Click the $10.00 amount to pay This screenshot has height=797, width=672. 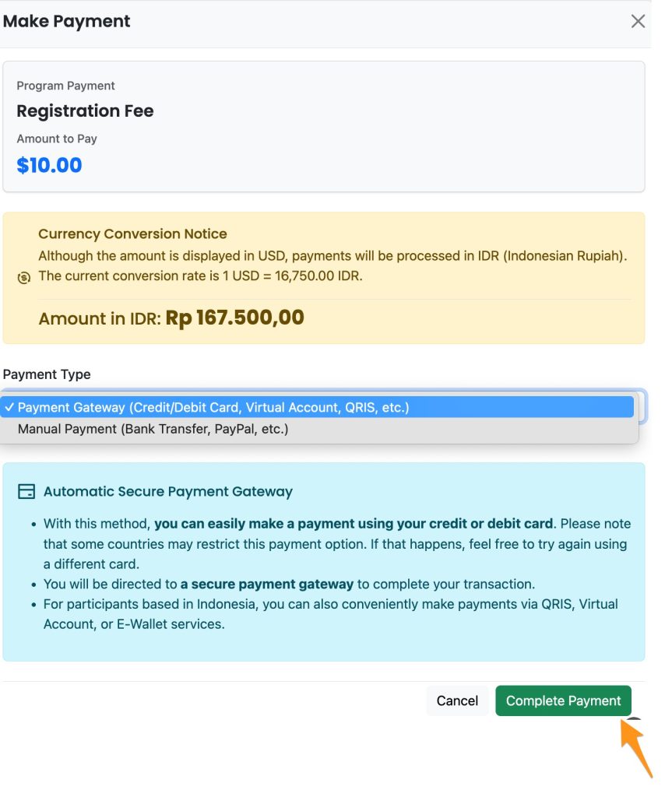pos(49,165)
